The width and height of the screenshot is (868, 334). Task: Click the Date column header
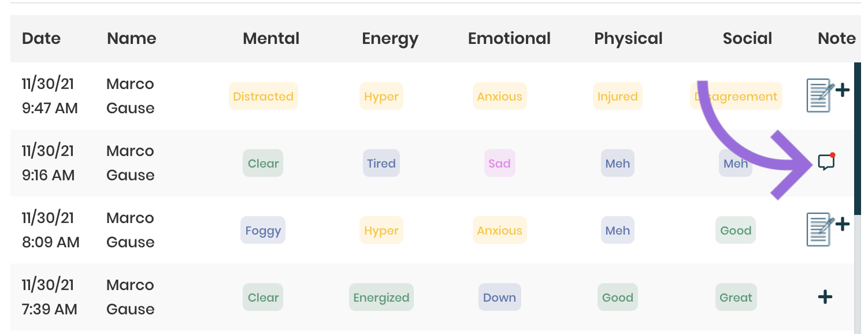tap(41, 39)
